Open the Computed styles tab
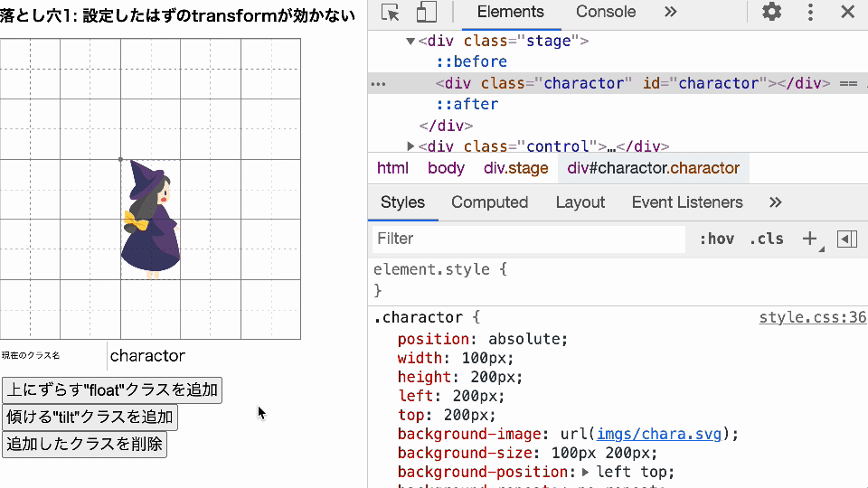Screen dimensions: 868x488 [x=489, y=202]
